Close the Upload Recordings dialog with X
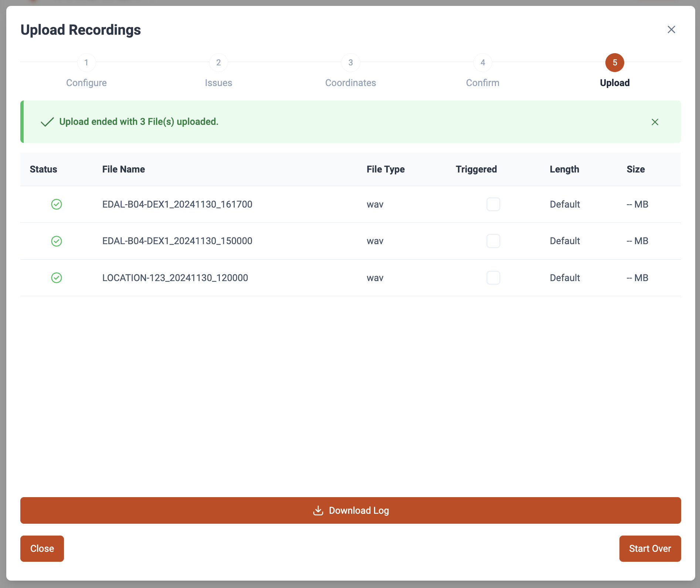The height and width of the screenshot is (588, 700). coord(671,30)
